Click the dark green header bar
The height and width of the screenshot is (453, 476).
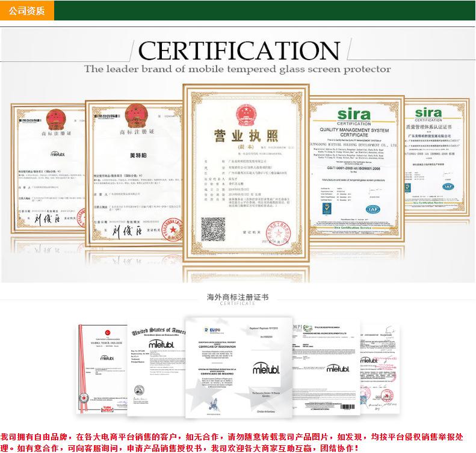[x=264, y=11]
